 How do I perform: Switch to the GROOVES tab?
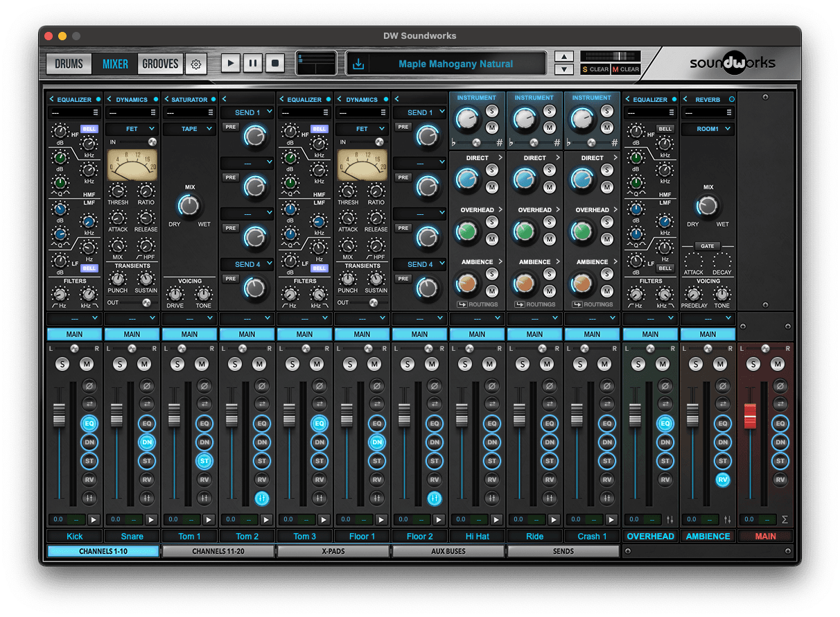159,64
